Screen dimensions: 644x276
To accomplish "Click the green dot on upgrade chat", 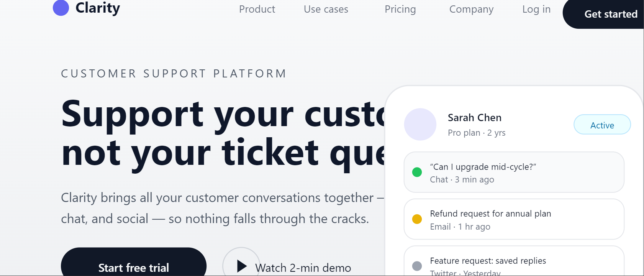I will [x=417, y=172].
